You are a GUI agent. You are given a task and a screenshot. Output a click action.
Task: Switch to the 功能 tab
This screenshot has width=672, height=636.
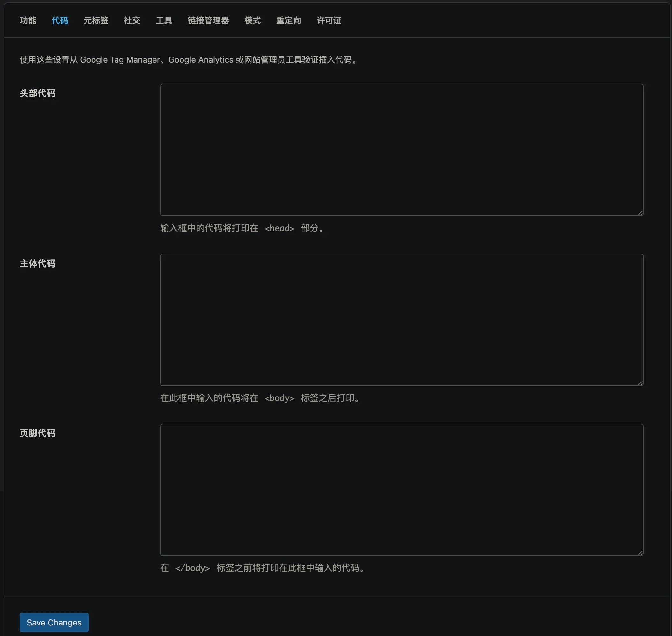28,20
